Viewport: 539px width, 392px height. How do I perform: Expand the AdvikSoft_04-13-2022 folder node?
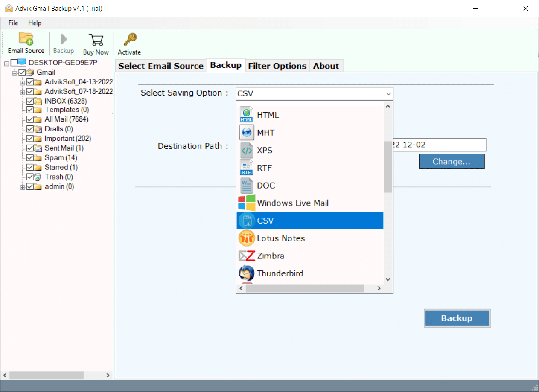pos(23,82)
